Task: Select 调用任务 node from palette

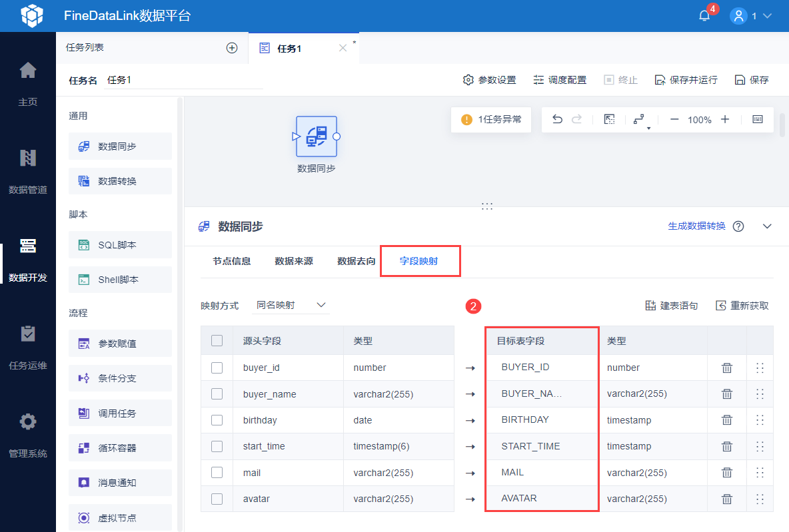Action: pyautogui.click(x=120, y=413)
